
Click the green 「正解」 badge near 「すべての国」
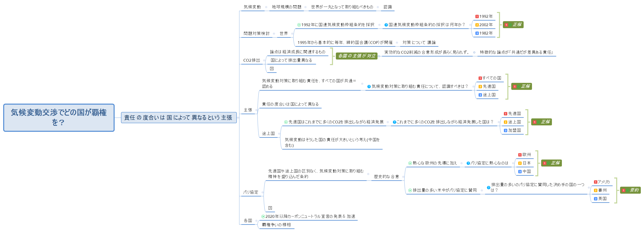521,86
